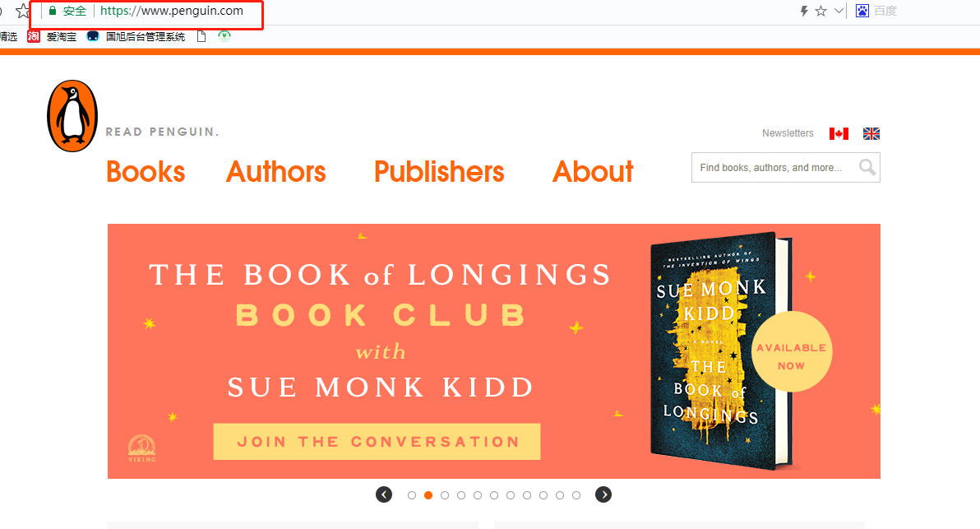Image resolution: width=980 pixels, height=529 pixels.
Task: Select the third carousel dot
Action: coord(445,495)
